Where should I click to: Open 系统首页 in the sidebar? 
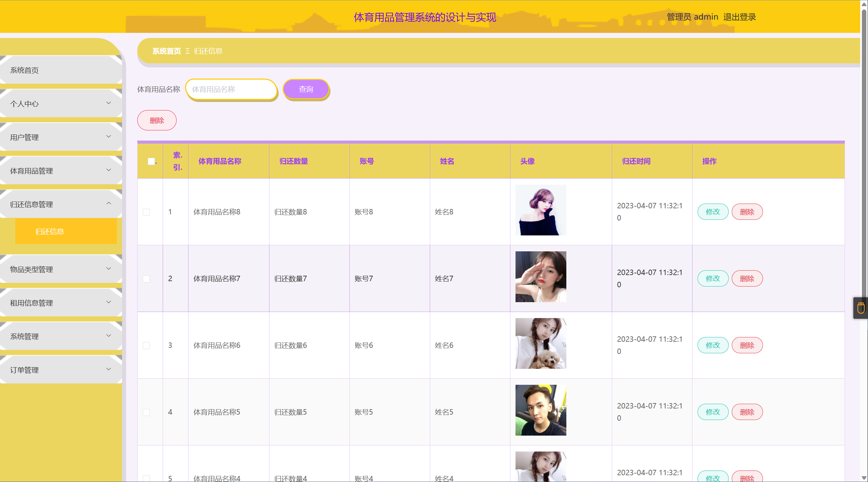(x=61, y=70)
